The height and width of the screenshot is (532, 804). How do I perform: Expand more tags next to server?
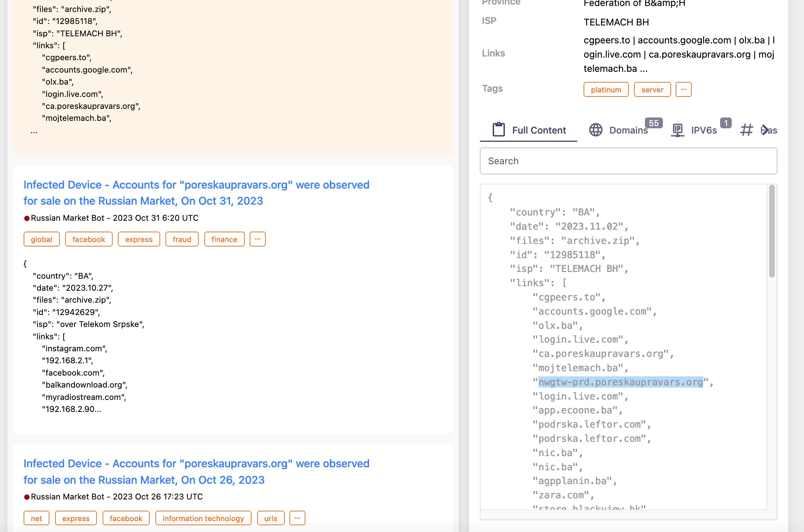pos(683,89)
